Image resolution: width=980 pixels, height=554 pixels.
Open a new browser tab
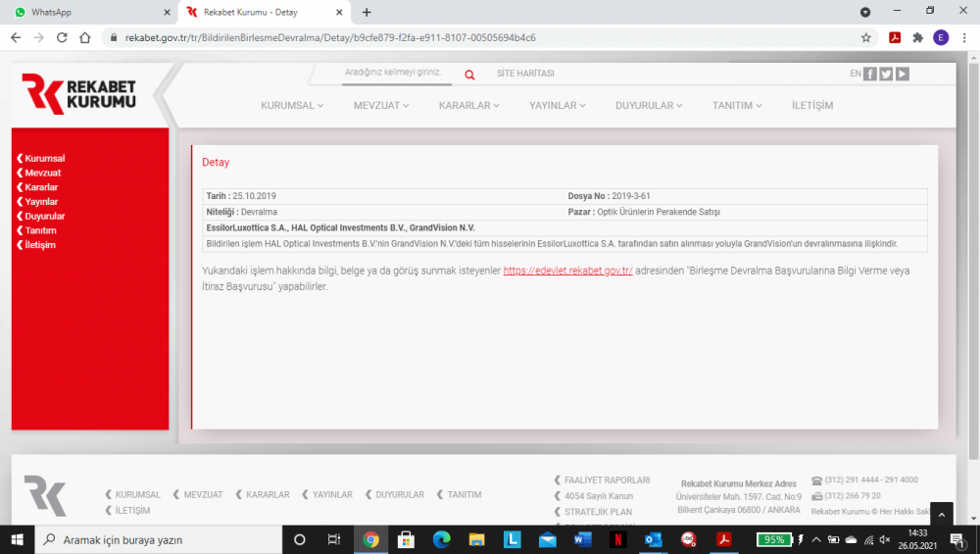[x=367, y=12]
